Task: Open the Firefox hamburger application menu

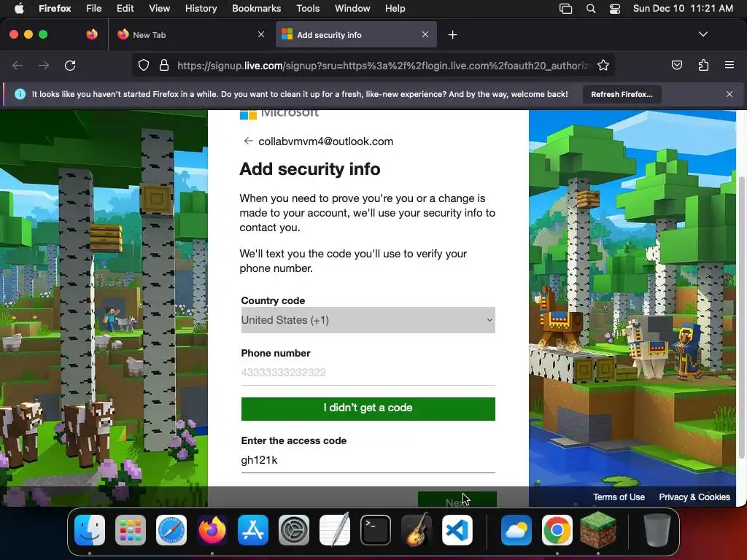Action: [x=729, y=65]
